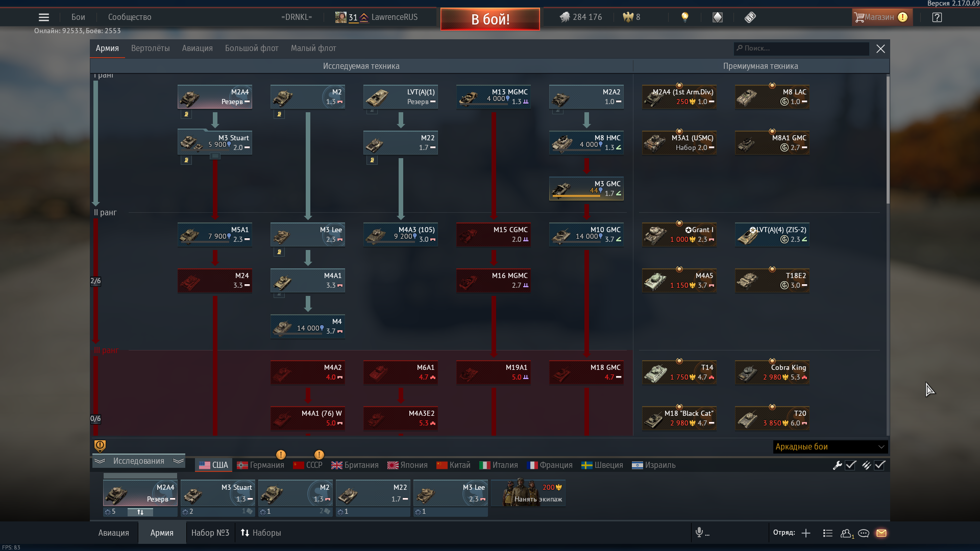The image size is (980, 551).
Task: Switch to the Вертолёты tab
Action: click(x=150, y=48)
